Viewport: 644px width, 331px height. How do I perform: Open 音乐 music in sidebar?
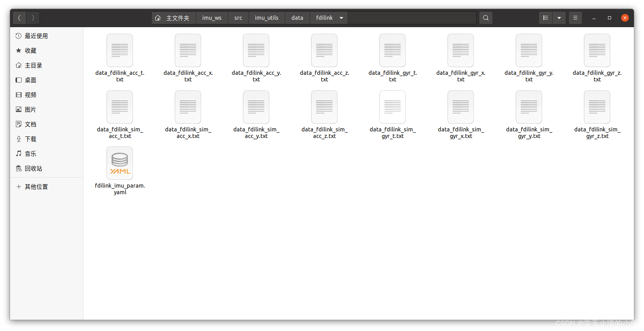(x=46, y=154)
